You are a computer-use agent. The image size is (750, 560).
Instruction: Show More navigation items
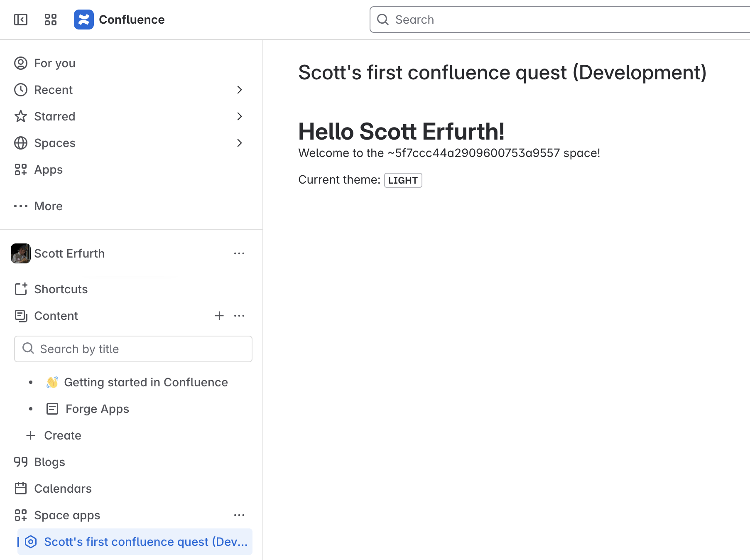(x=48, y=206)
